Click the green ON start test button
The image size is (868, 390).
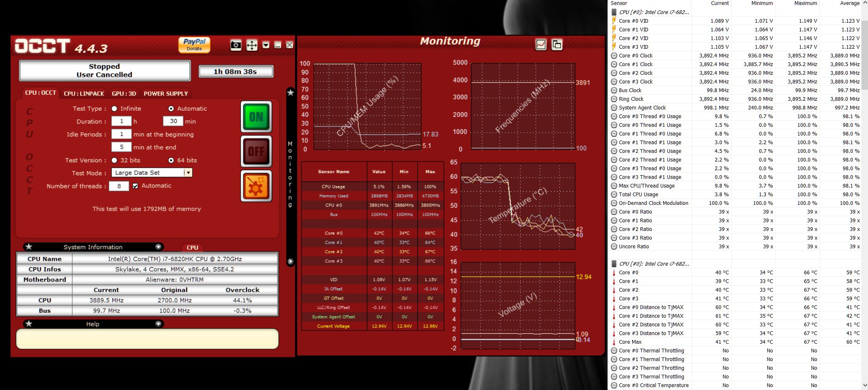coord(256,117)
